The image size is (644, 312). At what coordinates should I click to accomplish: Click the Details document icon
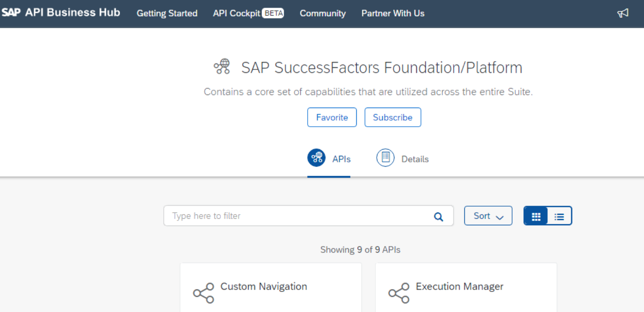(385, 158)
